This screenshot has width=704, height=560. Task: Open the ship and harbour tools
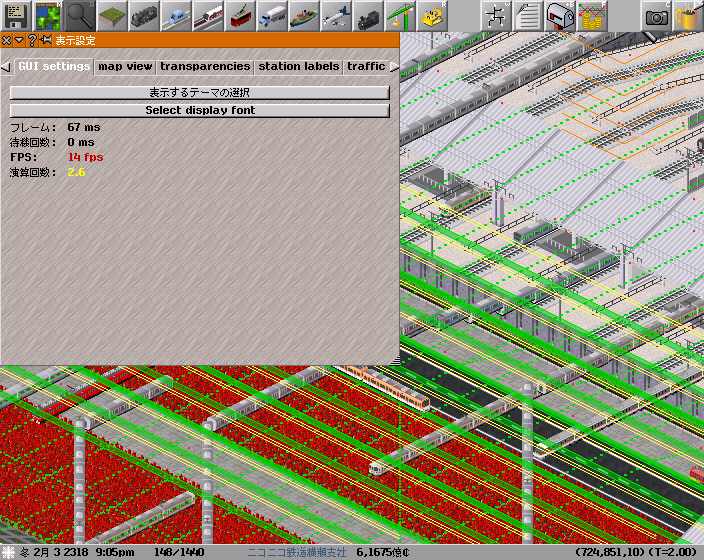tap(304, 16)
